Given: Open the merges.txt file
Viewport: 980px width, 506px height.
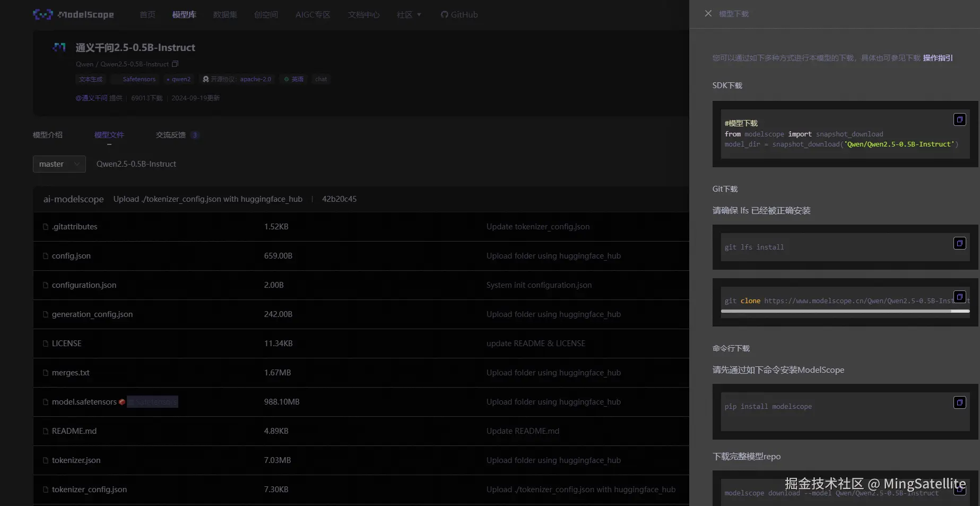Looking at the screenshot, I should tap(71, 373).
